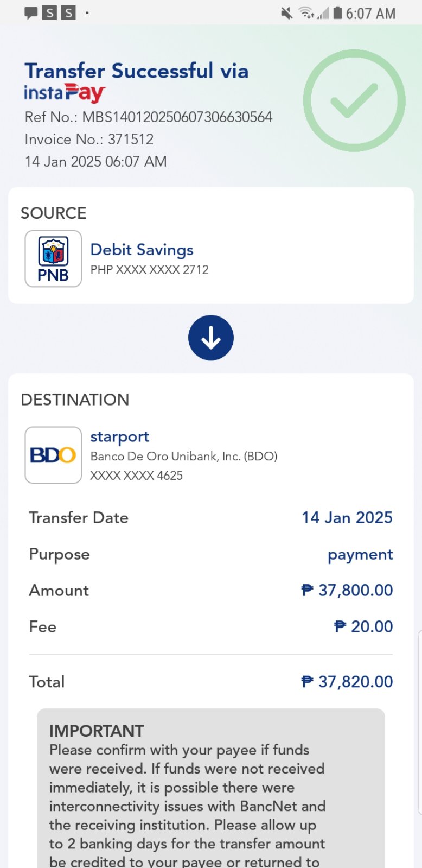Viewport: 422px width, 868px height.
Task: Tap the message notification icon in status bar
Action: (31, 13)
